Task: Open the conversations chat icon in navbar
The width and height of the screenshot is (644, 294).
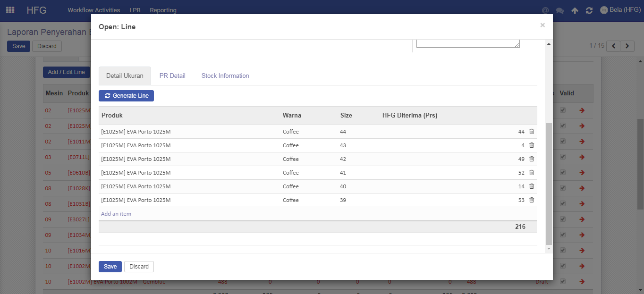Action: [560, 10]
